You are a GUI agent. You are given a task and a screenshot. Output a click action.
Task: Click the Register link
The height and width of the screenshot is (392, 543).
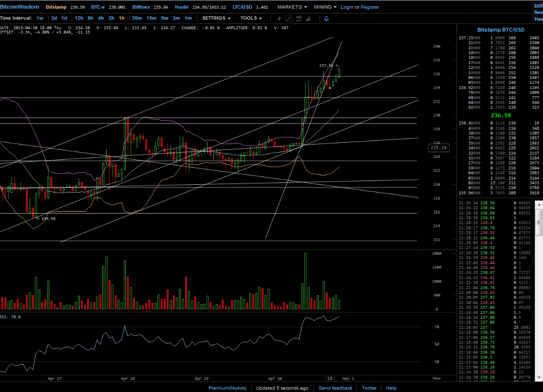tap(370, 7)
